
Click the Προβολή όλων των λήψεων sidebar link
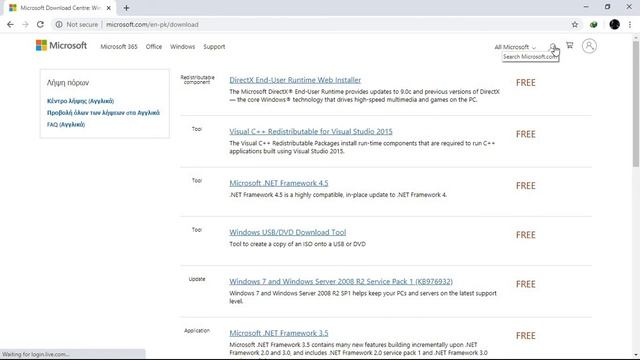pos(103,113)
